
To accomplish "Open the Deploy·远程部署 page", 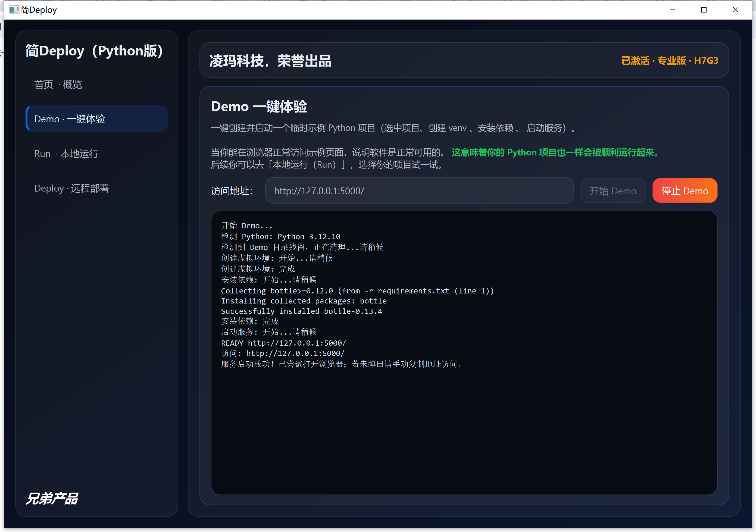I will click(71, 188).
